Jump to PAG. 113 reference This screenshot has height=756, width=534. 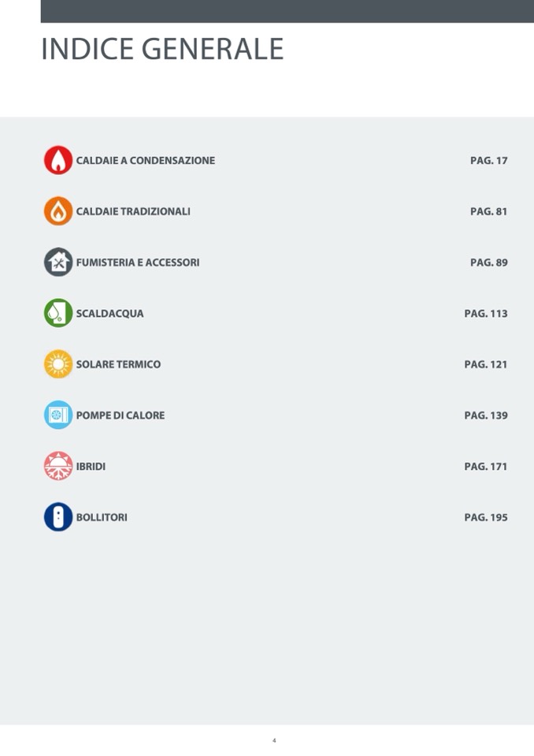click(485, 314)
